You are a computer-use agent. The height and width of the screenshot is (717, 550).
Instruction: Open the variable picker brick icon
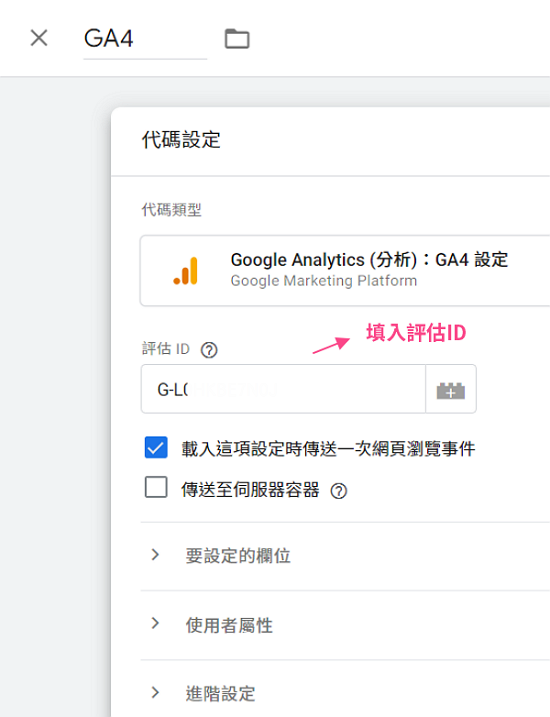click(451, 390)
